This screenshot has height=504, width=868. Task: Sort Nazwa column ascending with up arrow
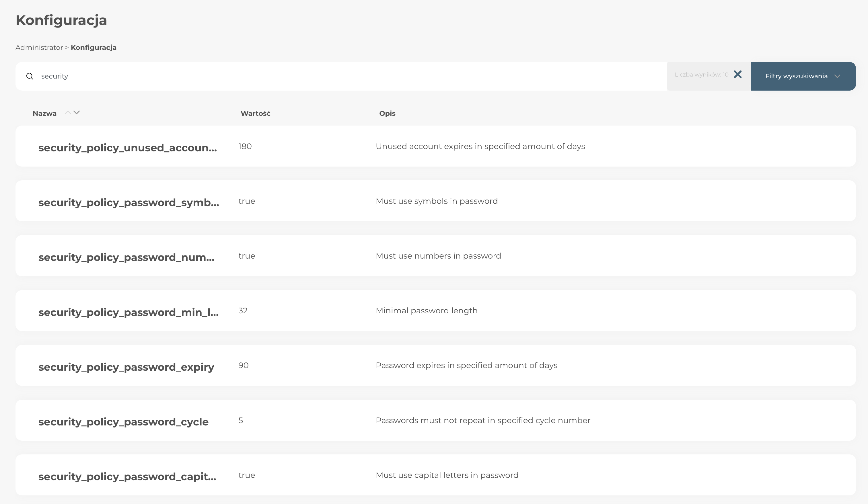point(68,112)
